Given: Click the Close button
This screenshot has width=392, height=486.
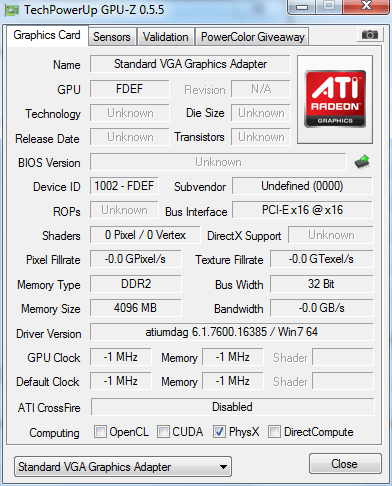Looking at the screenshot, I should click(x=345, y=464).
